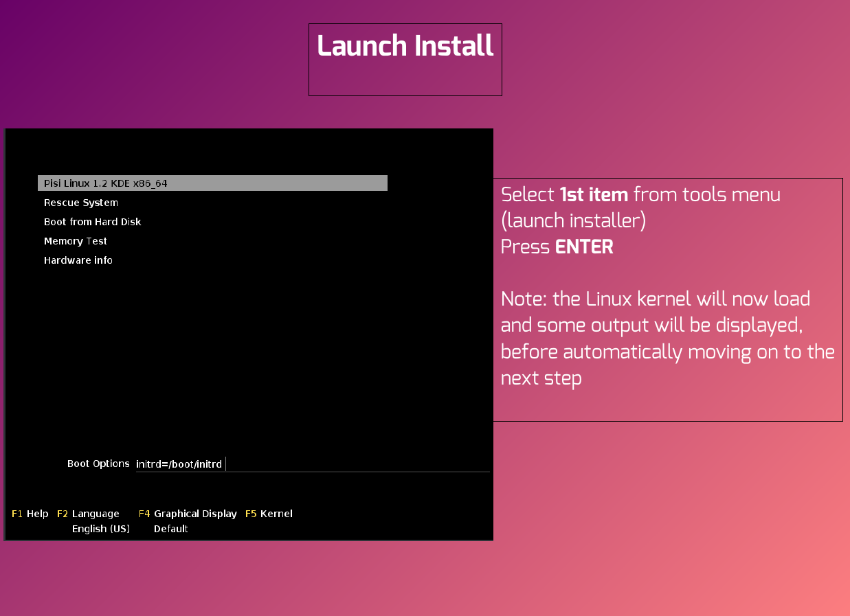Viewport: 850px width, 616px height.
Task: Click the Boot Options input field
Action: 313,464
